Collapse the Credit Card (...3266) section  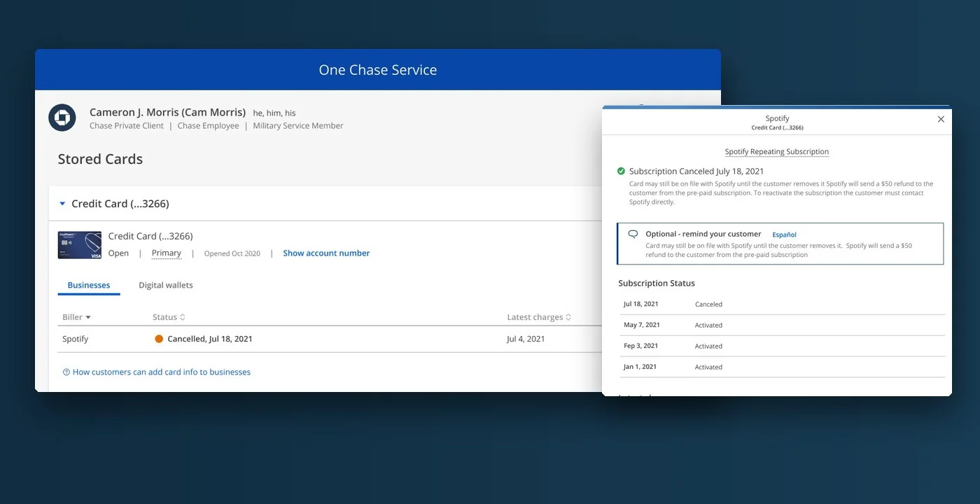click(62, 204)
